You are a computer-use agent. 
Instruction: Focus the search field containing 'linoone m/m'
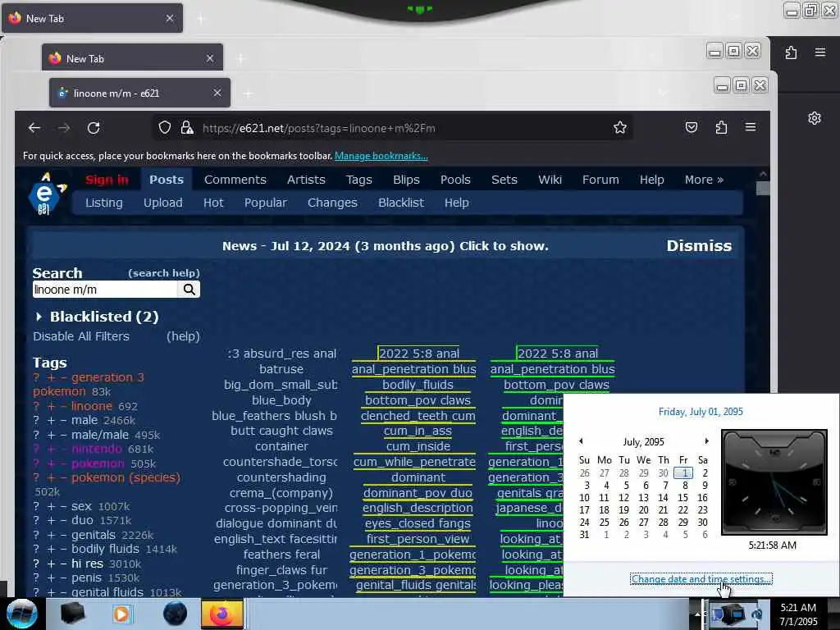(105, 290)
